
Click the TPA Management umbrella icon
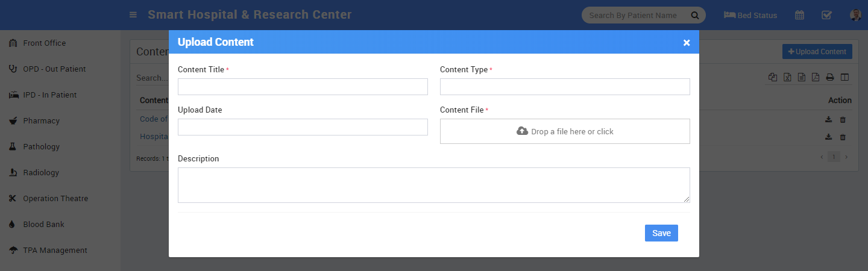[12, 251]
